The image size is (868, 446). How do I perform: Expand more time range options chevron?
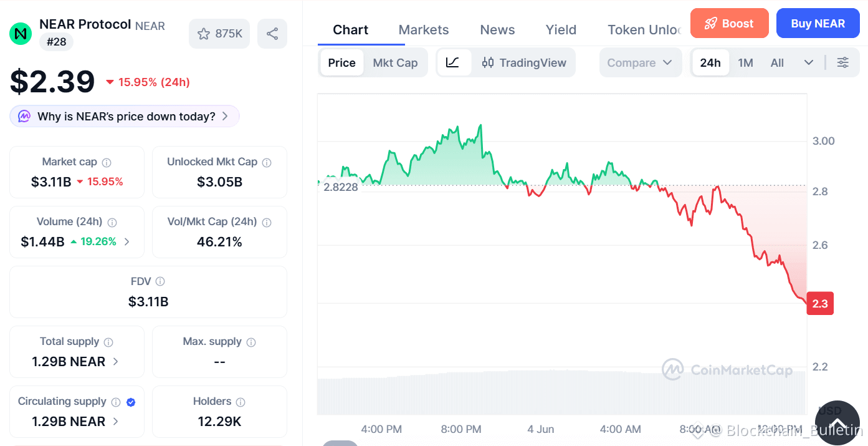click(x=809, y=62)
